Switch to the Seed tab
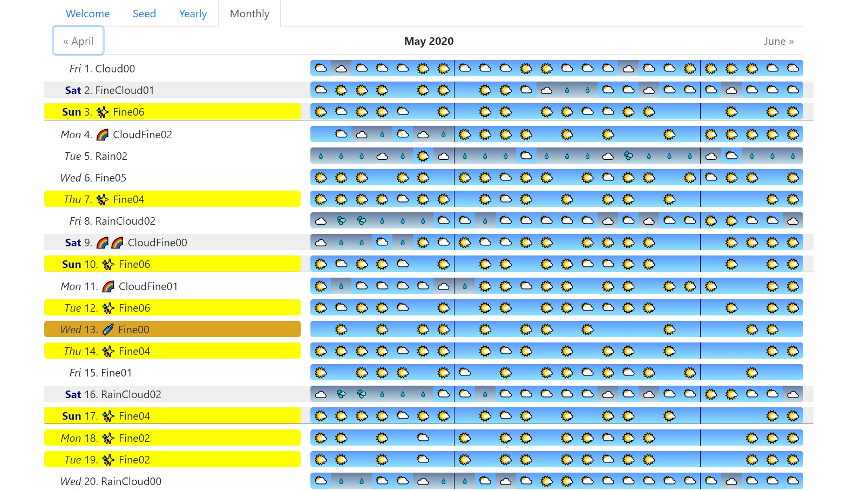Image resolution: width=868 pixels, height=491 pixels. pos(144,14)
